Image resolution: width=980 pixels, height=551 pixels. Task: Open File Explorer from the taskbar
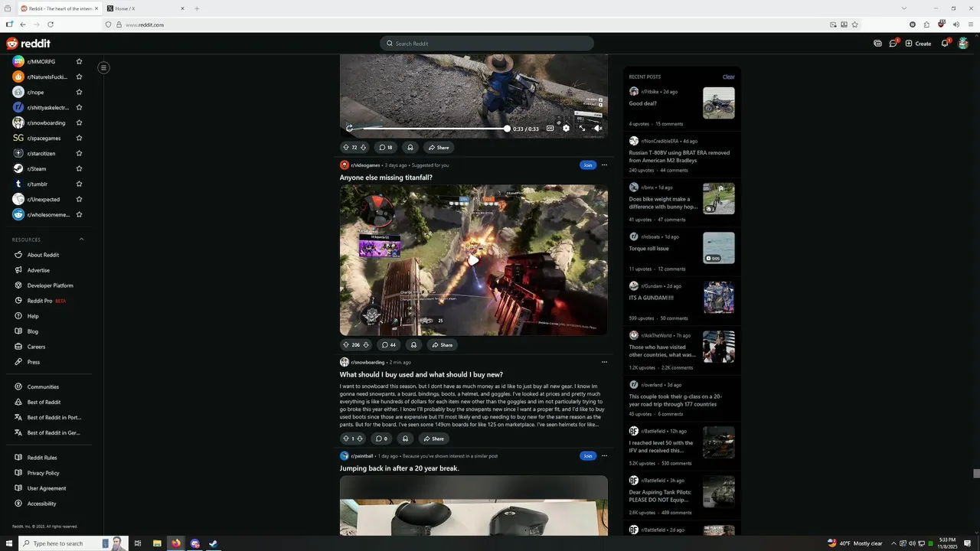(157, 543)
